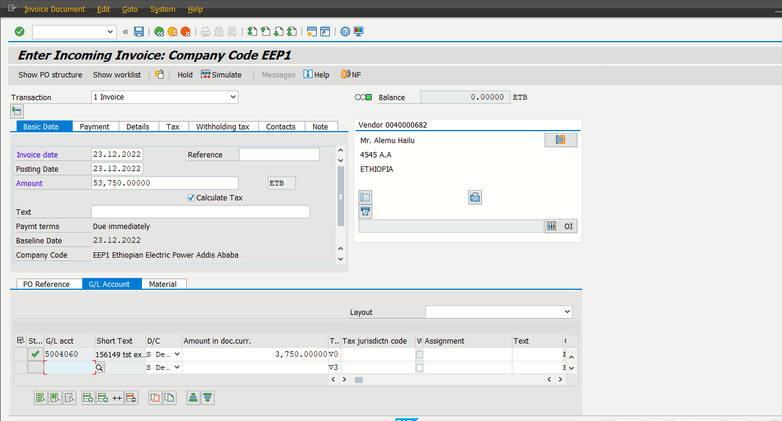782x421 pixels.
Task: Click the header Text input field
Action: (x=200, y=212)
